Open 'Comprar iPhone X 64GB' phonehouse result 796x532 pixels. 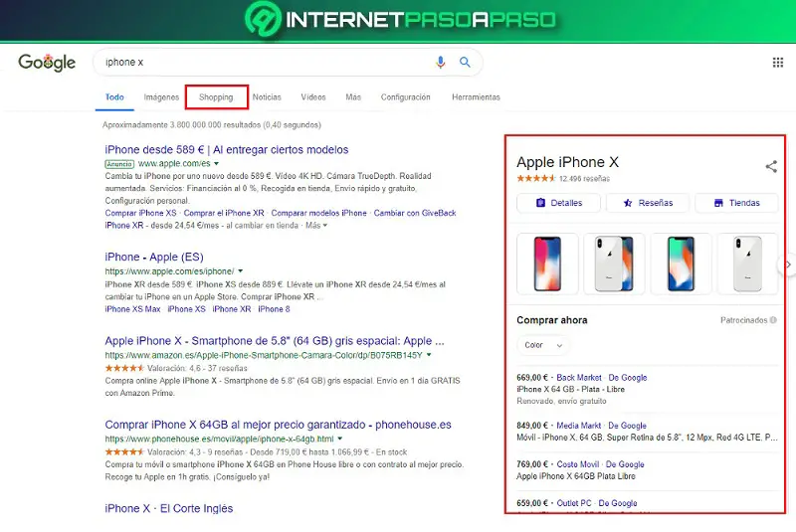coord(279,425)
